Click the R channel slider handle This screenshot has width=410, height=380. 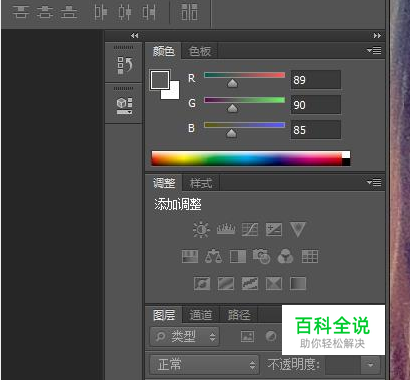click(232, 83)
